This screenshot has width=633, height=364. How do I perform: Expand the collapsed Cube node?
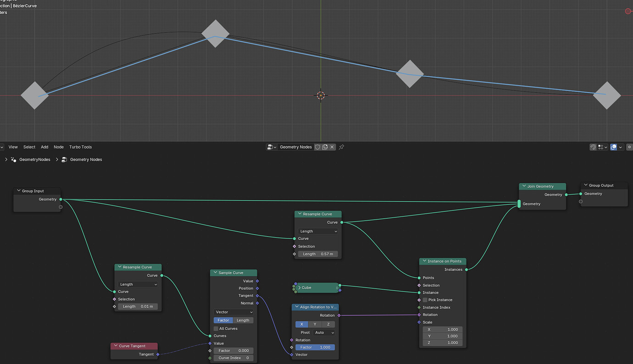299,288
